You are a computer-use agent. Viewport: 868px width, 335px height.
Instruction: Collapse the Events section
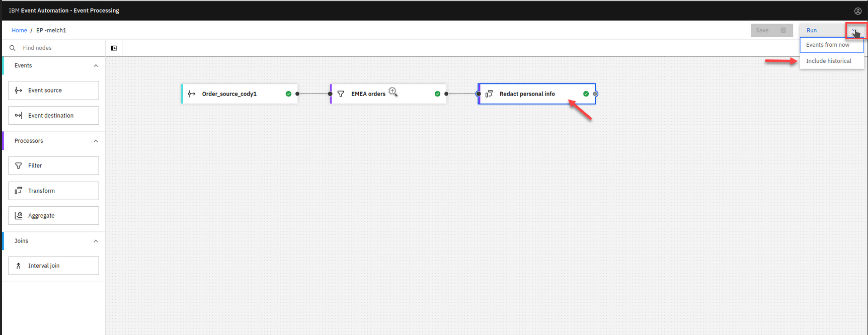coord(96,66)
